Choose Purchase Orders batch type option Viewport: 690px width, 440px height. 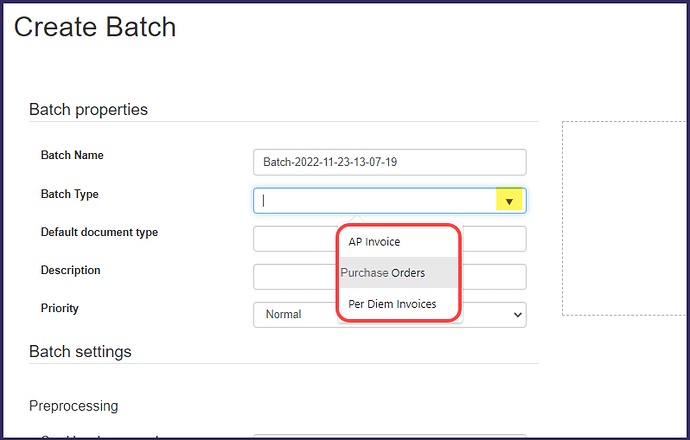[x=383, y=273]
